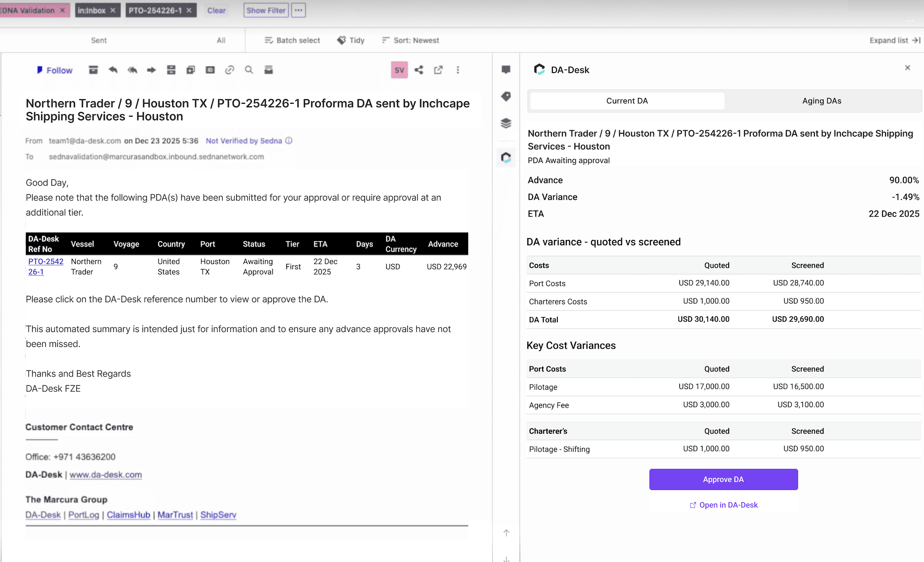Reply to the email
924x562 pixels.
[x=113, y=70]
